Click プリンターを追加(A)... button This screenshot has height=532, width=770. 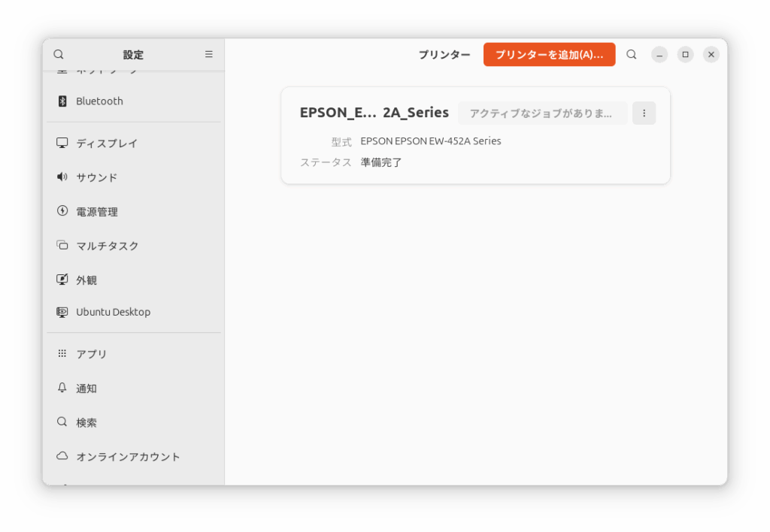point(549,54)
